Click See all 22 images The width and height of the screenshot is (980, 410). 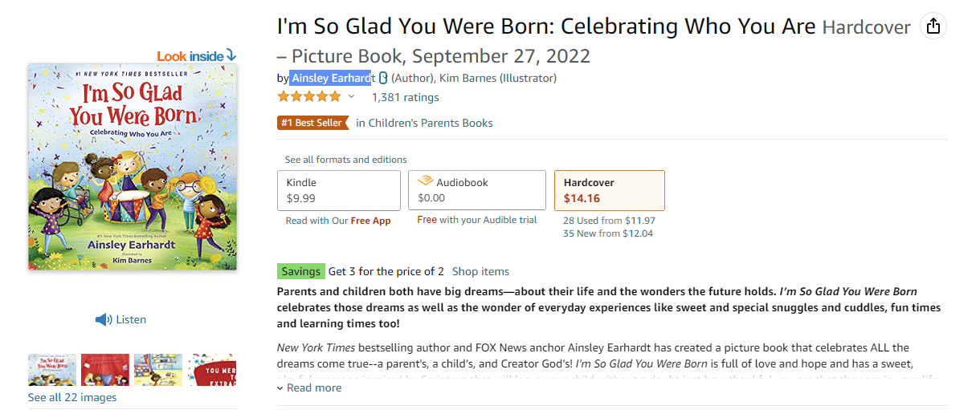(72, 397)
